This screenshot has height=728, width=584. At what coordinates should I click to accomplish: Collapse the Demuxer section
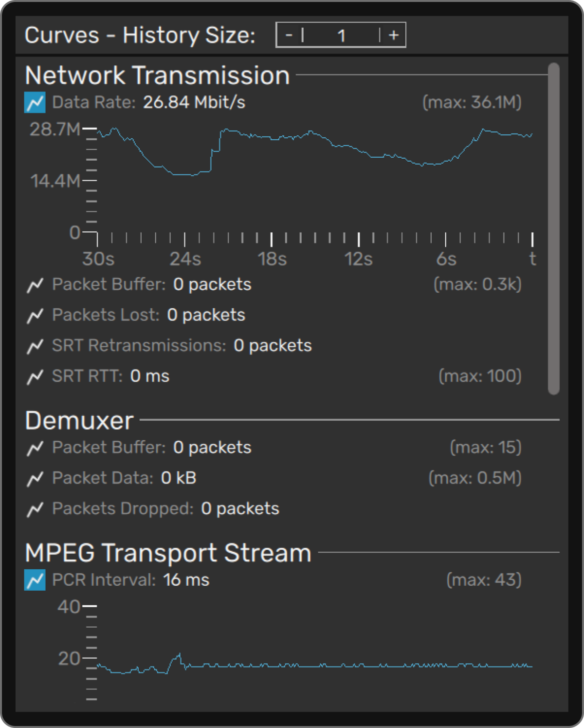coord(79,420)
